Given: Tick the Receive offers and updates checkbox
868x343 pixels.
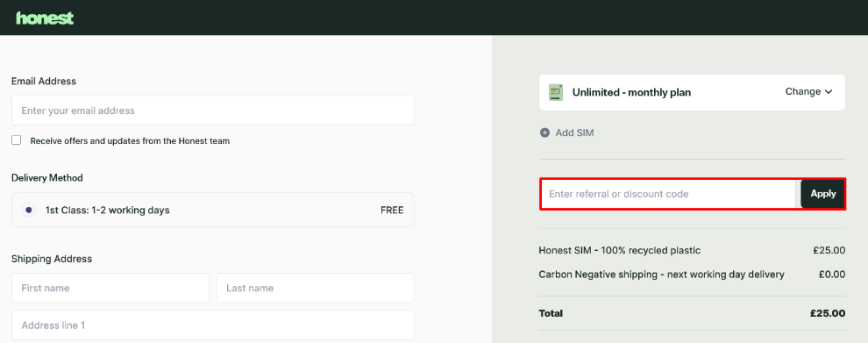Looking at the screenshot, I should 17,140.
